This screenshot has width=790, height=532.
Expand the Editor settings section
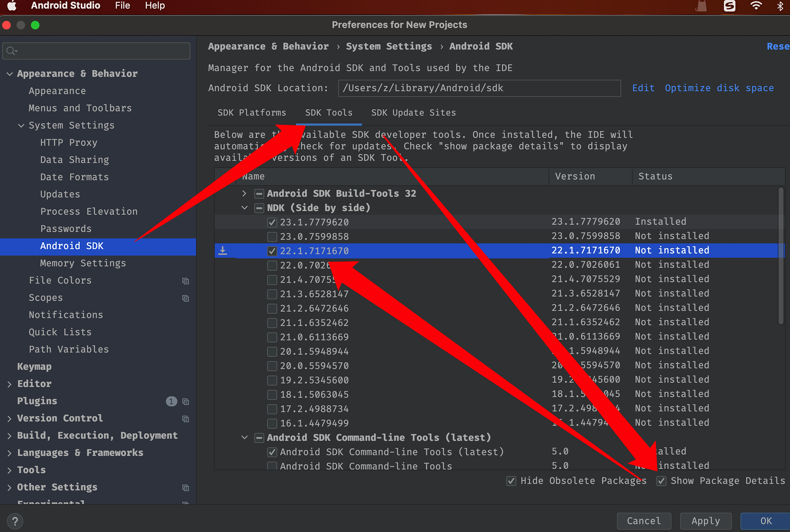tap(10, 384)
